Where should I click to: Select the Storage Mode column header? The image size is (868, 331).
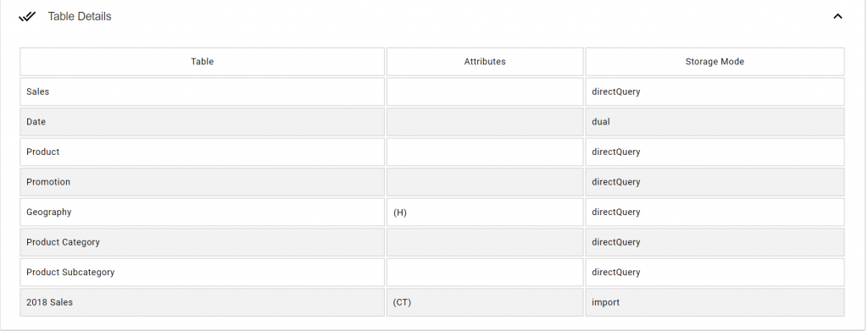point(715,61)
